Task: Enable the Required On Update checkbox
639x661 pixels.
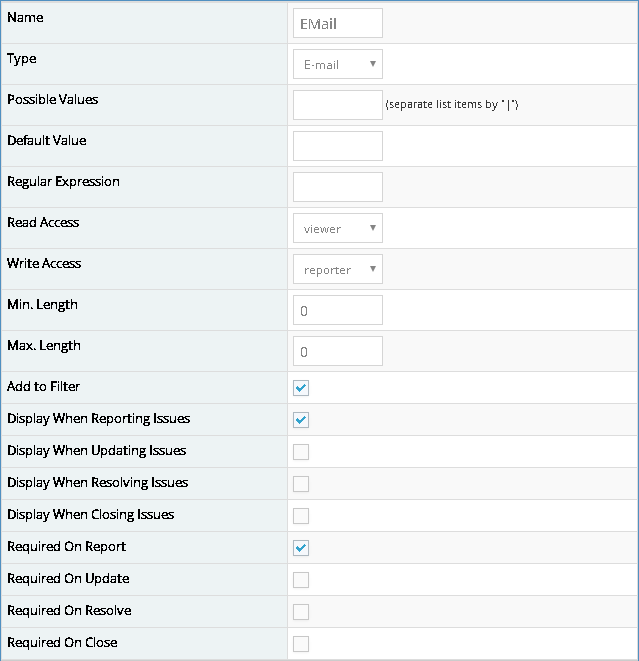Action: pyautogui.click(x=301, y=580)
